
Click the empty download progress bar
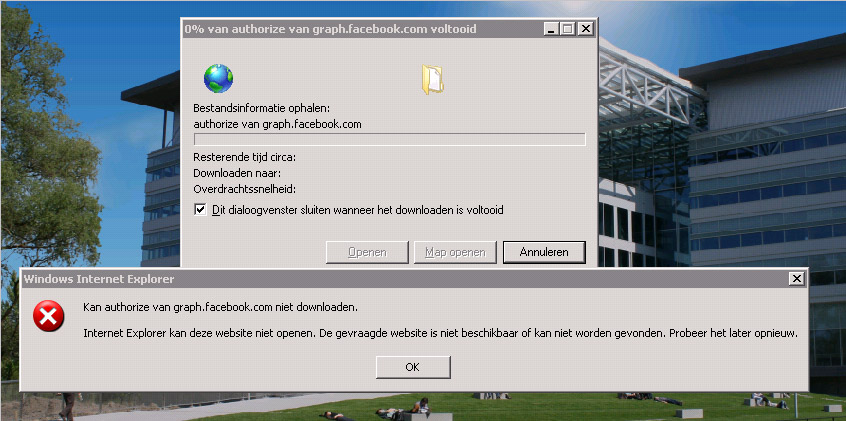pyautogui.click(x=389, y=139)
